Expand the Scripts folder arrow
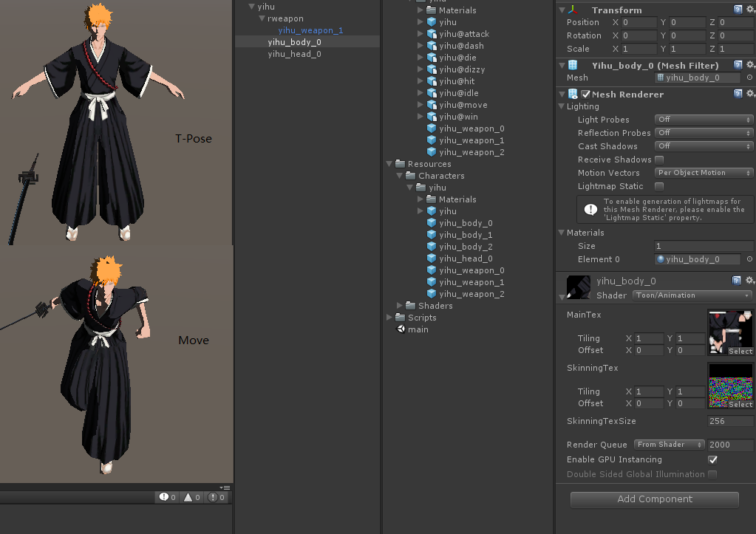The height and width of the screenshot is (534, 756). point(389,317)
